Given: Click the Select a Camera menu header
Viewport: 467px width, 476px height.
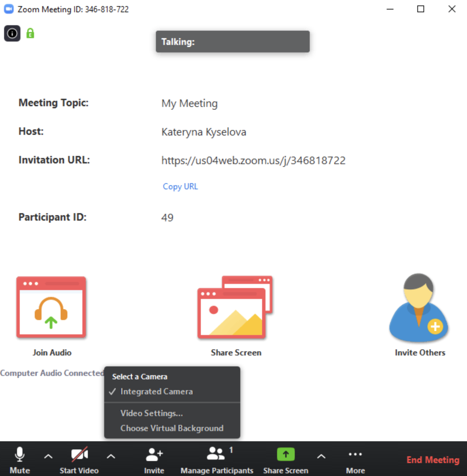Looking at the screenshot, I should click(x=140, y=377).
